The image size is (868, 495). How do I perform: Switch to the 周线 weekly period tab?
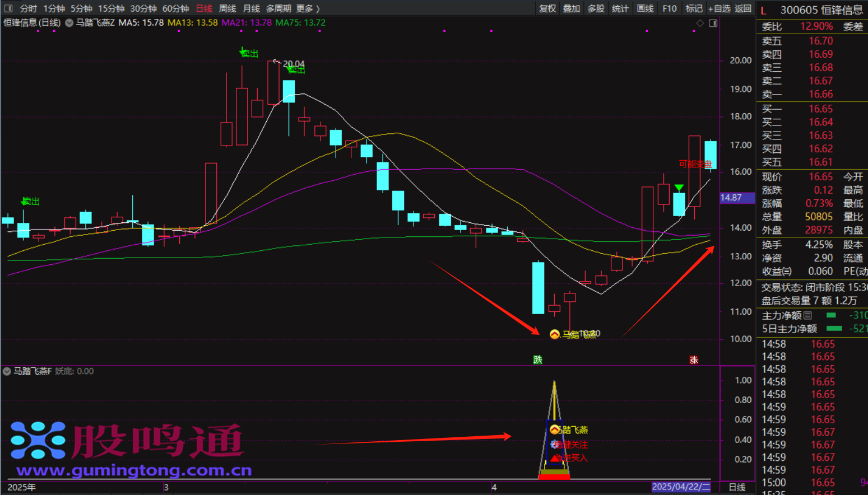pyautogui.click(x=227, y=8)
